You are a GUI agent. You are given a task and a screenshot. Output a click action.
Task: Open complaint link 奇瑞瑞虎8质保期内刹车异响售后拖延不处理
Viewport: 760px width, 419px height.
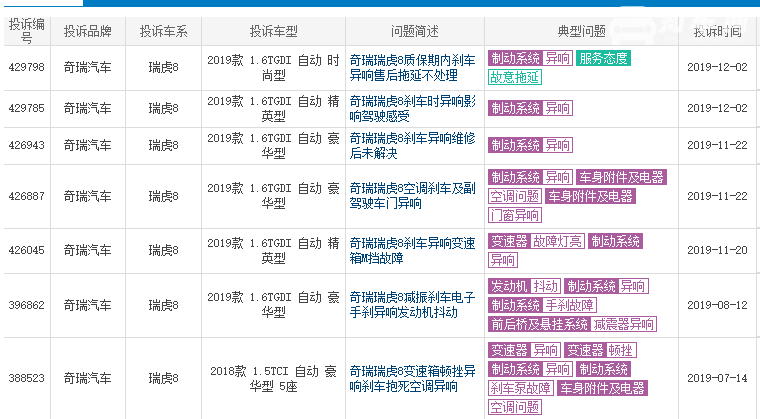click(x=412, y=68)
